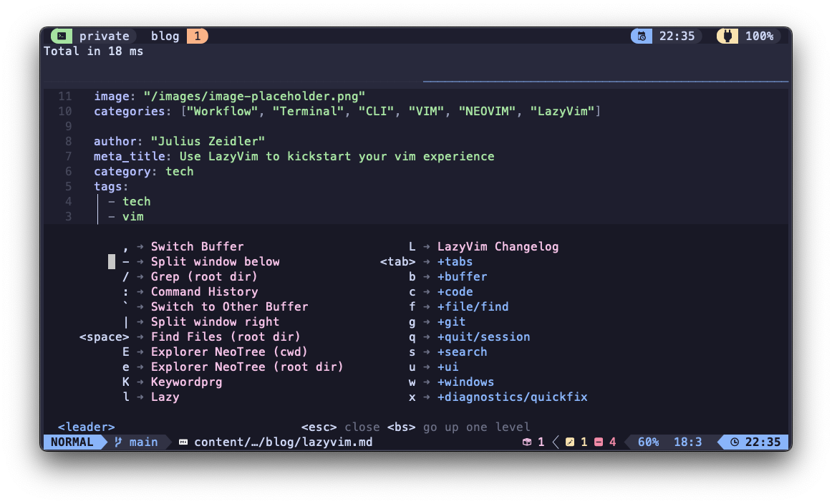Screen dimensions: 832x504
Task: Click the <leader> breadcrumb label
Action: pos(86,427)
